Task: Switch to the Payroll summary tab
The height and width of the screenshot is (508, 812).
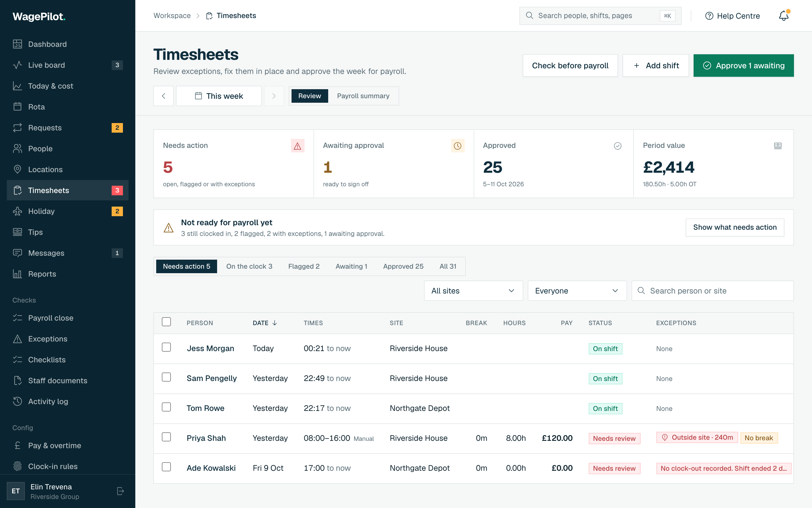Action: click(x=363, y=96)
